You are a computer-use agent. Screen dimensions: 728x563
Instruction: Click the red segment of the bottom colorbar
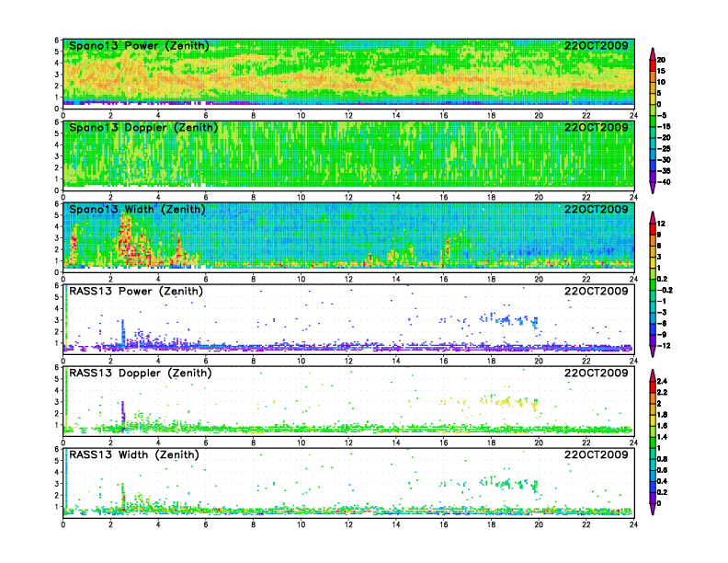pos(653,386)
